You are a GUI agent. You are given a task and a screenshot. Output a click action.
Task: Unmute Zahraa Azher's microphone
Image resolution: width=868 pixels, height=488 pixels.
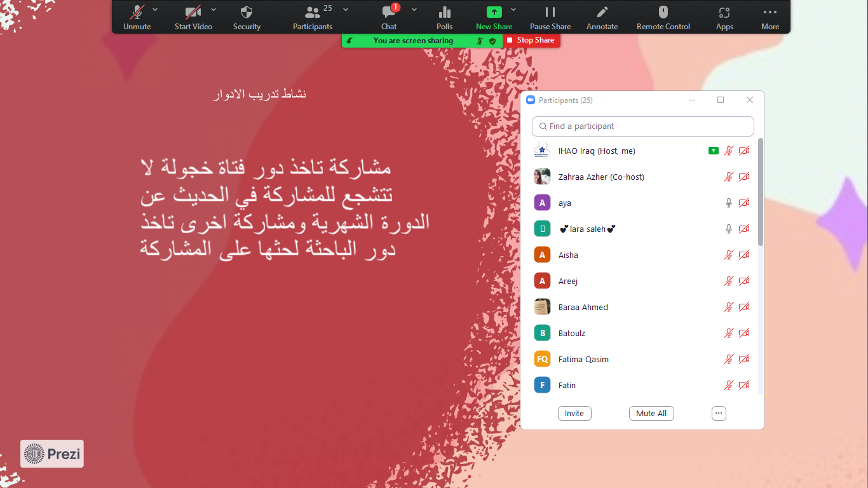729,177
